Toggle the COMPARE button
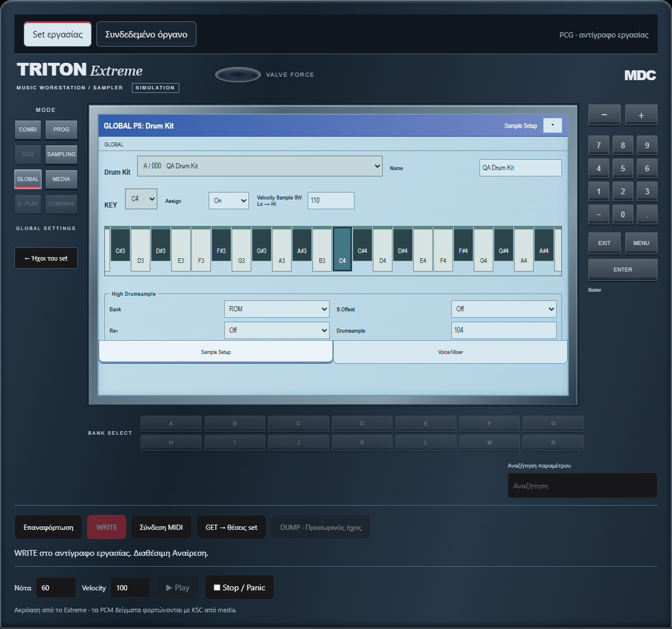The height and width of the screenshot is (629, 672). click(61, 204)
